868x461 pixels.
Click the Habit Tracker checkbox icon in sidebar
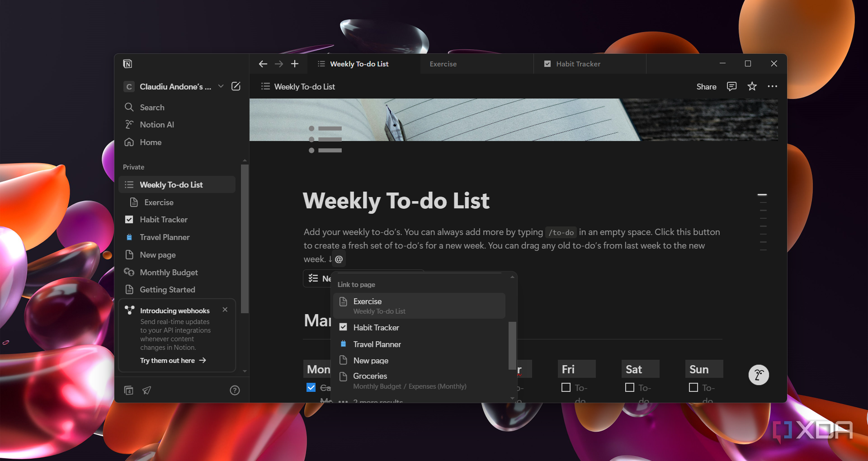[129, 220]
